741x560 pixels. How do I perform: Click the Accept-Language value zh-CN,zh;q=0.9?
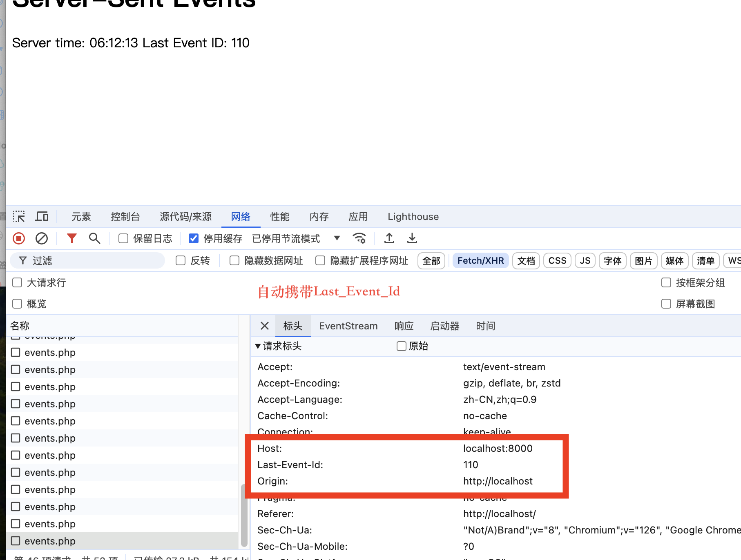point(500,399)
